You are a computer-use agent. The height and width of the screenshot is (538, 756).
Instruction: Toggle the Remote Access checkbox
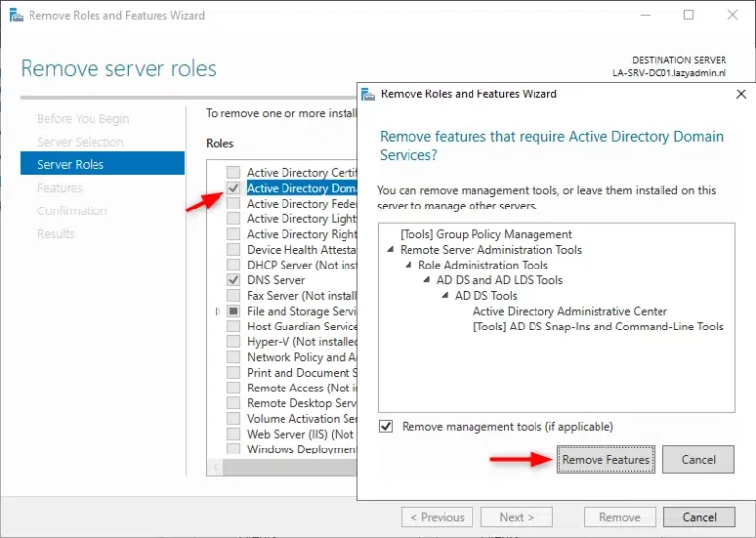tap(234, 388)
